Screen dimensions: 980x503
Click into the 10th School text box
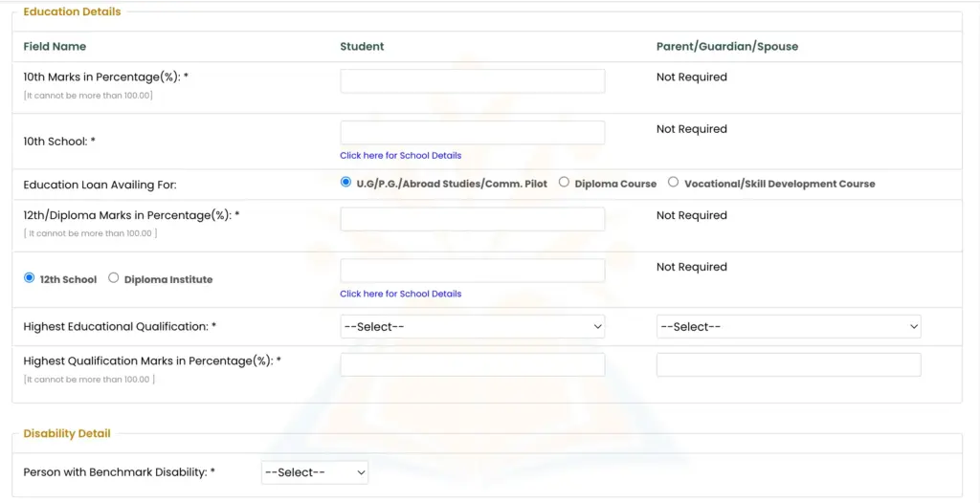click(x=473, y=133)
